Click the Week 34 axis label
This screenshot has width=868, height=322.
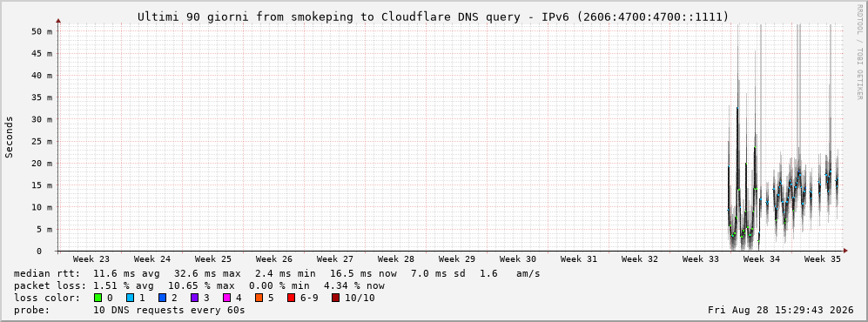pyautogui.click(x=761, y=259)
